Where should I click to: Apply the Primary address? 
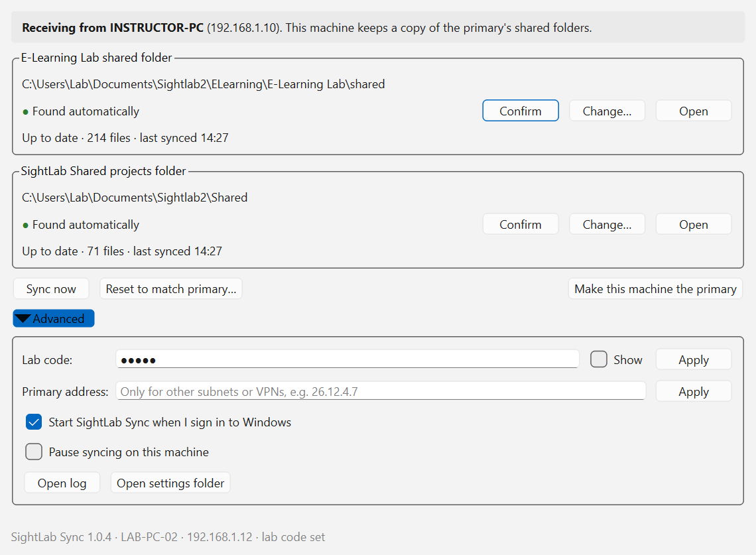693,391
